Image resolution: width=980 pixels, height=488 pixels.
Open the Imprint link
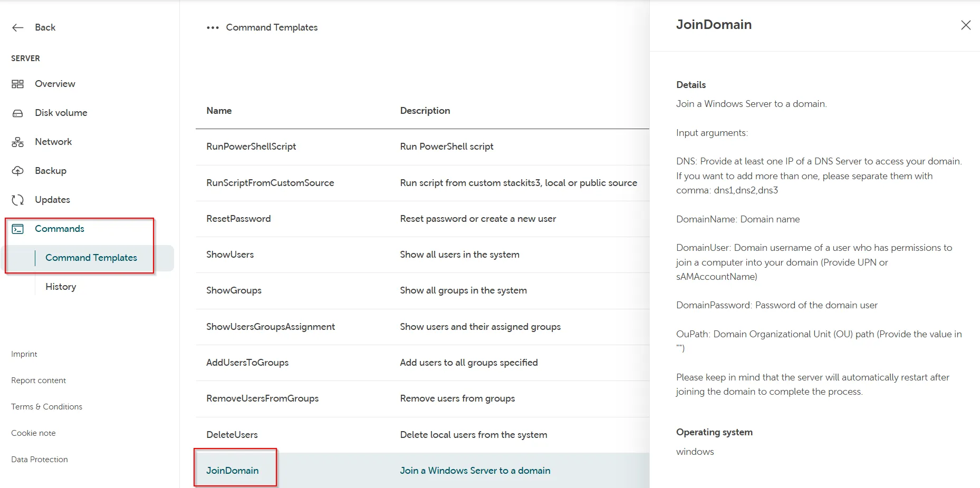tap(24, 354)
